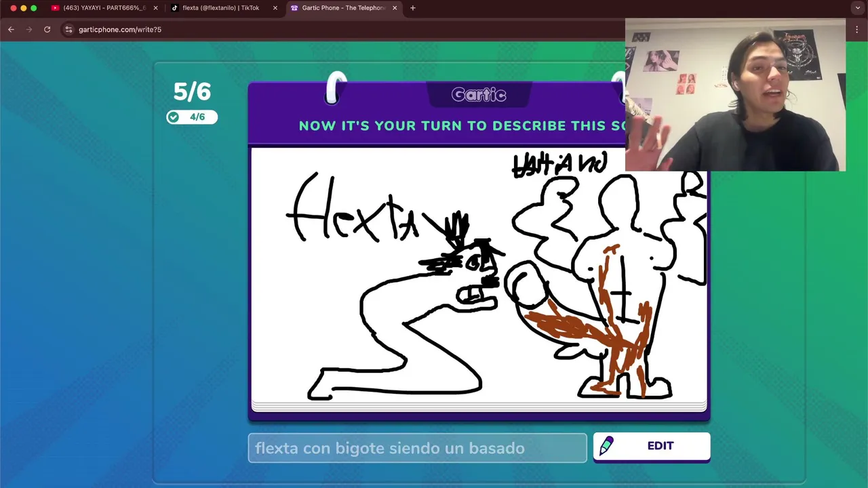View site information icon in address bar
The width and height of the screenshot is (868, 488).
68,29
